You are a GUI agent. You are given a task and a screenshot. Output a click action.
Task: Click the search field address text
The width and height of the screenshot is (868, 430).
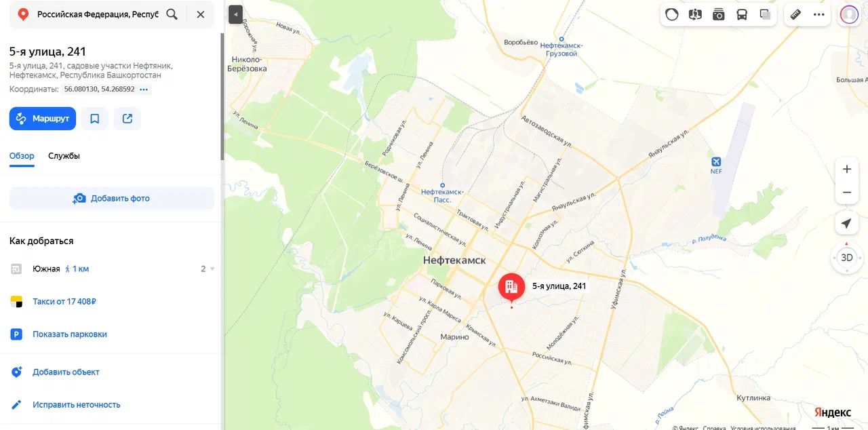coord(98,14)
